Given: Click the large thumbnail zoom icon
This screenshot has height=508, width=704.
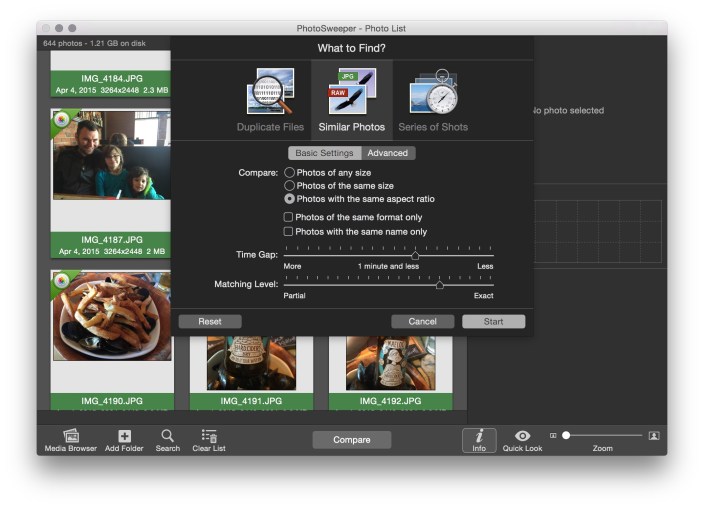Looking at the screenshot, I should (654, 435).
